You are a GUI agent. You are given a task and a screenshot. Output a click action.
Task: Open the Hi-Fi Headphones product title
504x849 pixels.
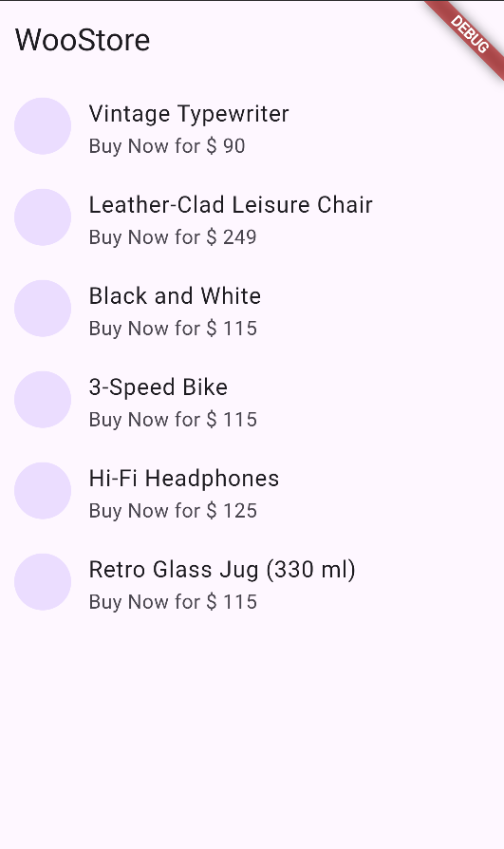[184, 479]
